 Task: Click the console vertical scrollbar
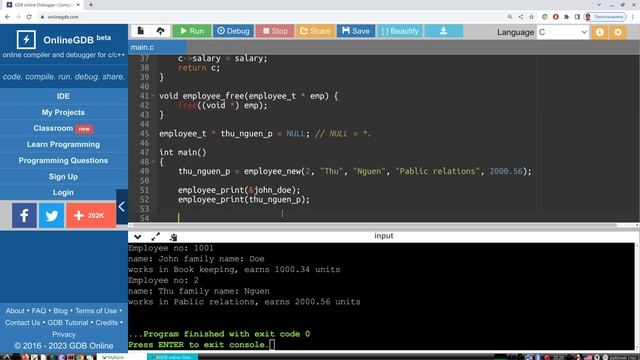[637, 296]
